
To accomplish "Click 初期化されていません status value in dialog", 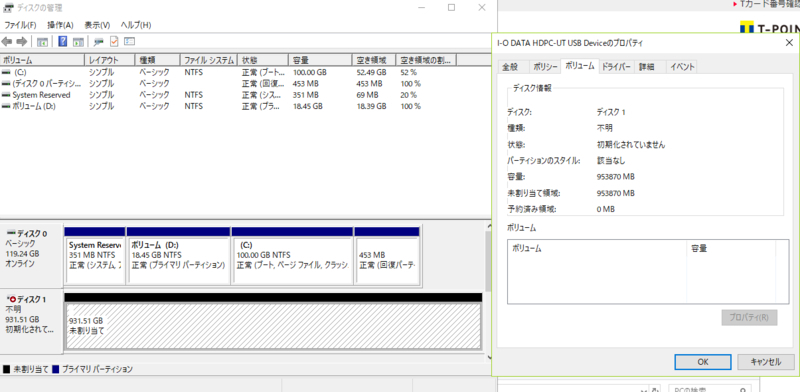I will [631, 144].
